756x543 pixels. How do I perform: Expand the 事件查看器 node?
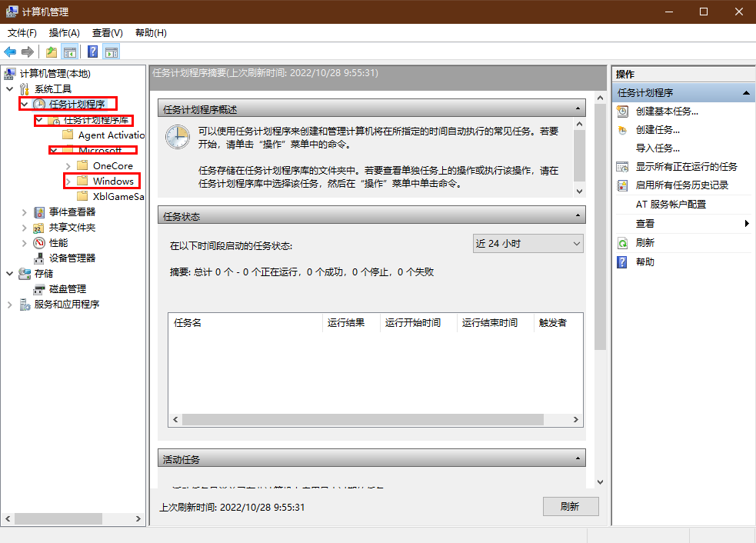click(x=24, y=212)
